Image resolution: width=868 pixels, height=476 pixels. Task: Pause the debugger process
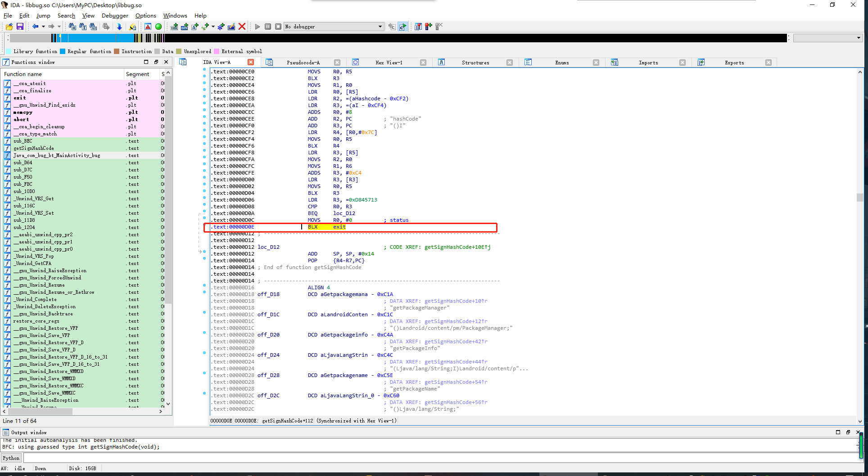(268, 27)
